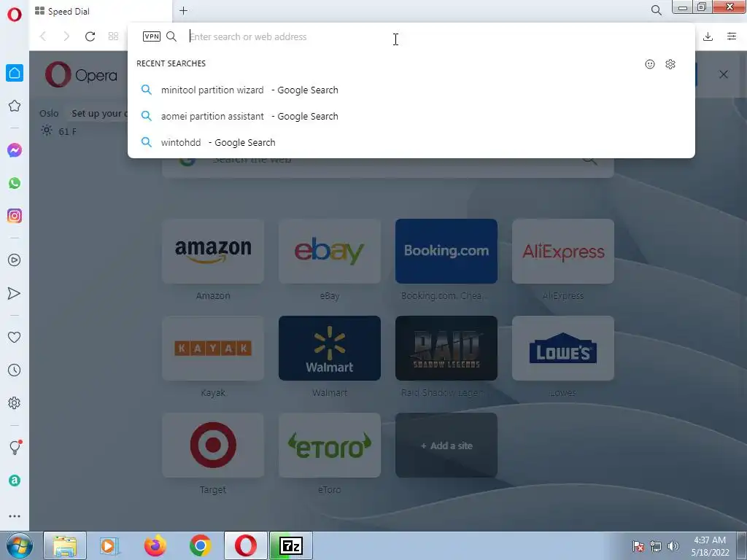Screen dimensions: 747x560
Task: Open Settings gear in sidebar
Action: coord(15,402)
